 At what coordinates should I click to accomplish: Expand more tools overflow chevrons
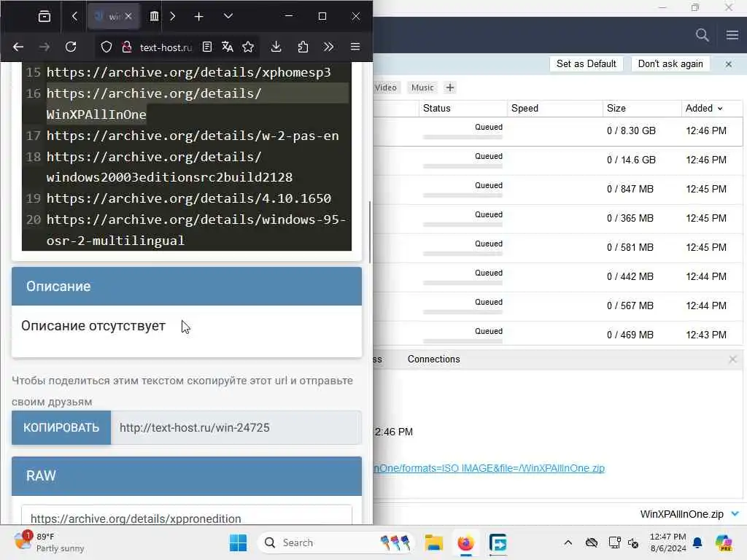click(x=329, y=47)
